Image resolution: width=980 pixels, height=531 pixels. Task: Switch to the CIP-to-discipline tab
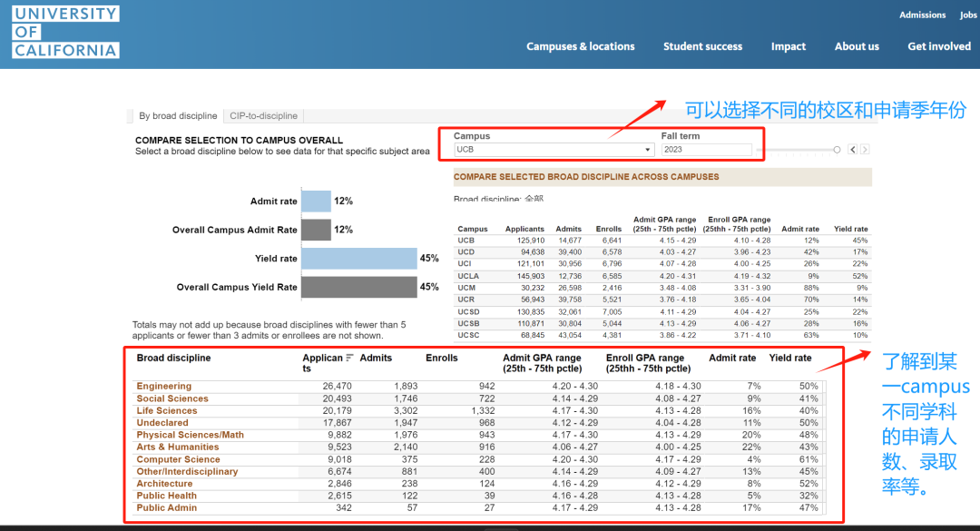pyautogui.click(x=263, y=116)
